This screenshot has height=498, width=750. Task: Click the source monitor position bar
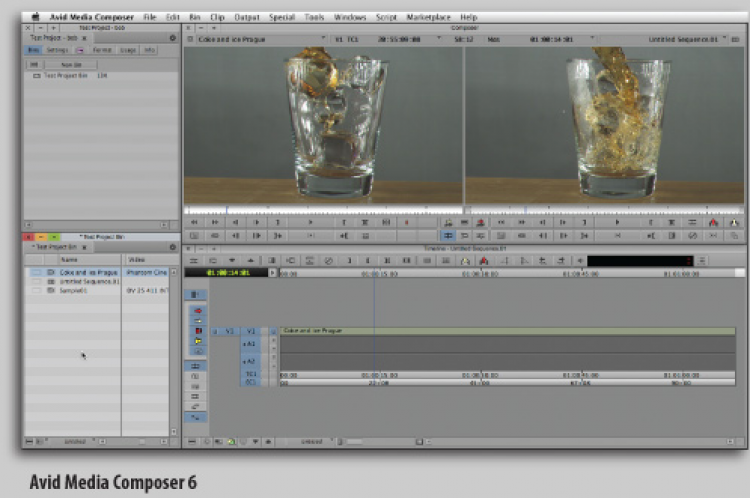[323, 210]
